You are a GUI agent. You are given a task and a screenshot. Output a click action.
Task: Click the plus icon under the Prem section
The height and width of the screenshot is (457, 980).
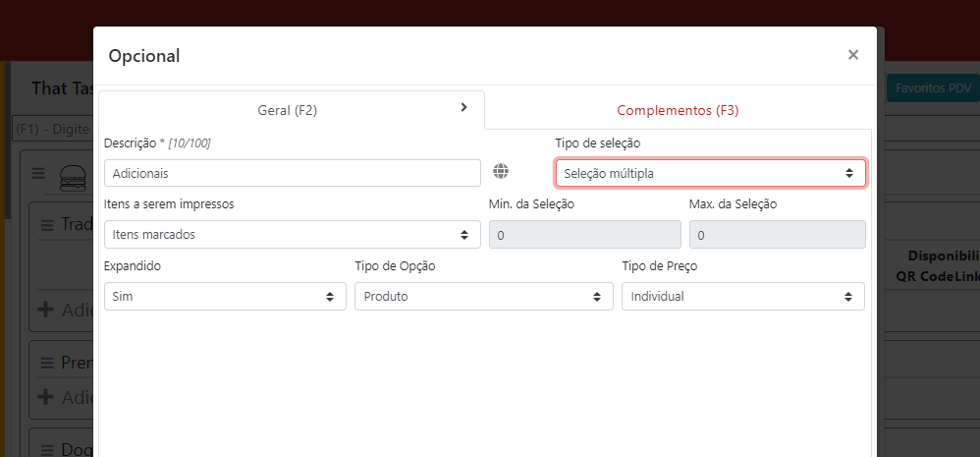click(45, 396)
